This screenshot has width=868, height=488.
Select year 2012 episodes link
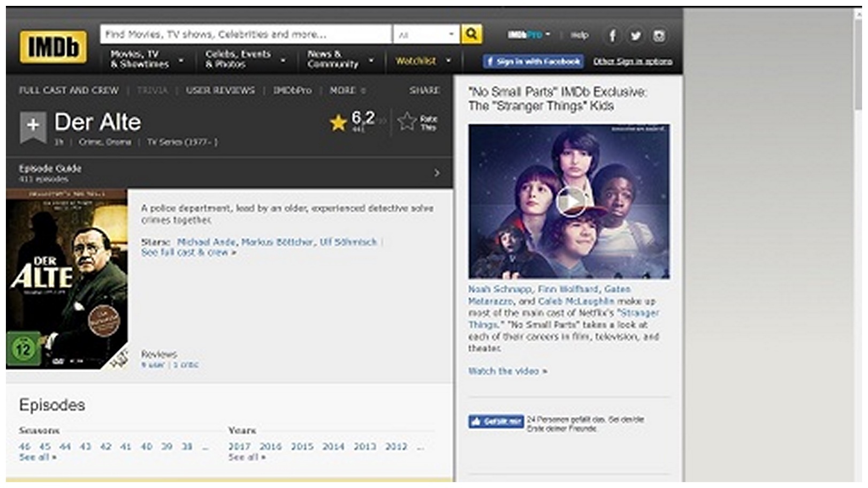397,447
